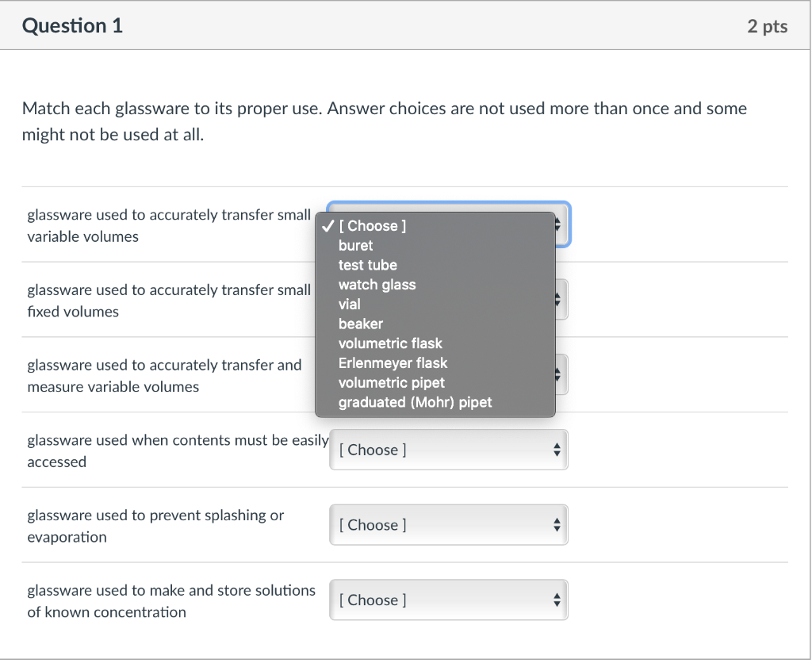
Task: Choose Erlenmeyer flask option
Action: (435, 363)
